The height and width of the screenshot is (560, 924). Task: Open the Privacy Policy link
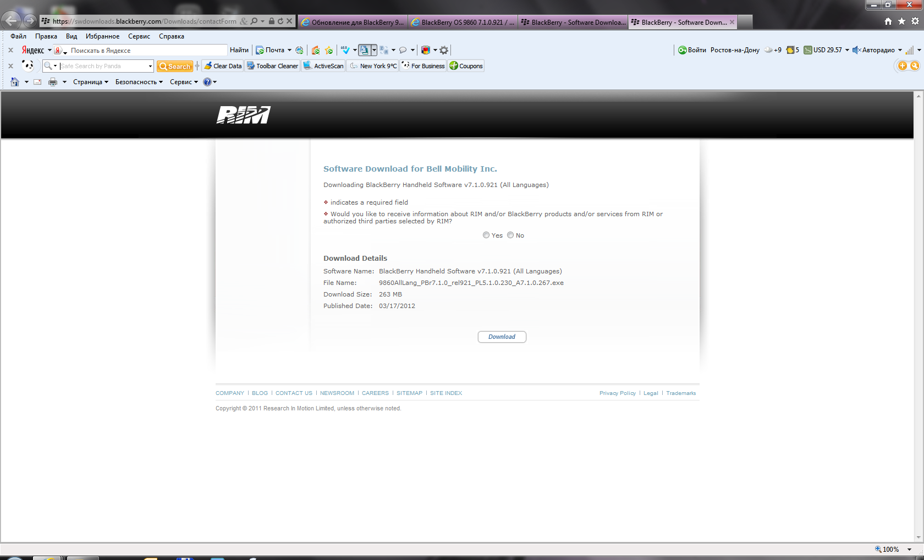[617, 393]
